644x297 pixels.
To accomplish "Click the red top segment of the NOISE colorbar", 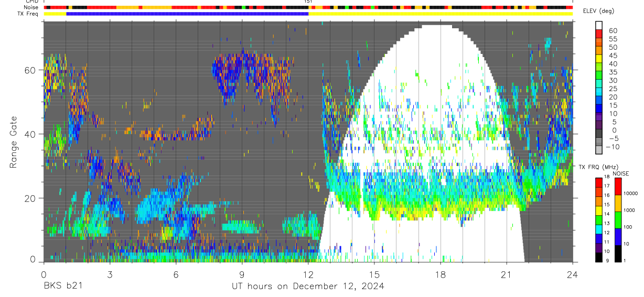I will (618, 186).
